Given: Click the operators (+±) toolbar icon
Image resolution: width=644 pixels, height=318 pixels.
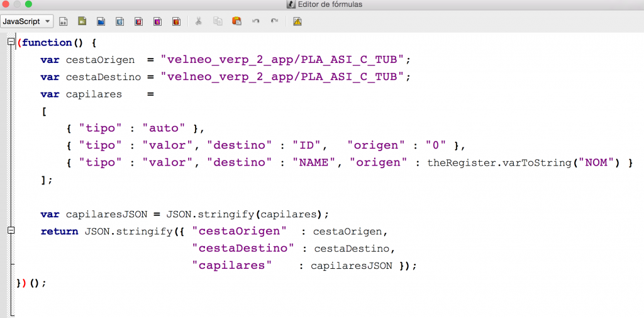Looking at the screenshot, I should [x=64, y=21].
